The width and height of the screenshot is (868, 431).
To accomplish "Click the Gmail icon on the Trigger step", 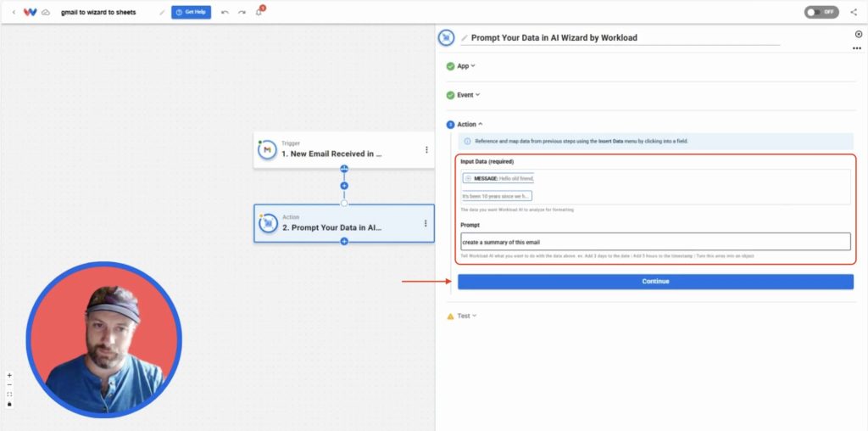I will [267, 150].
